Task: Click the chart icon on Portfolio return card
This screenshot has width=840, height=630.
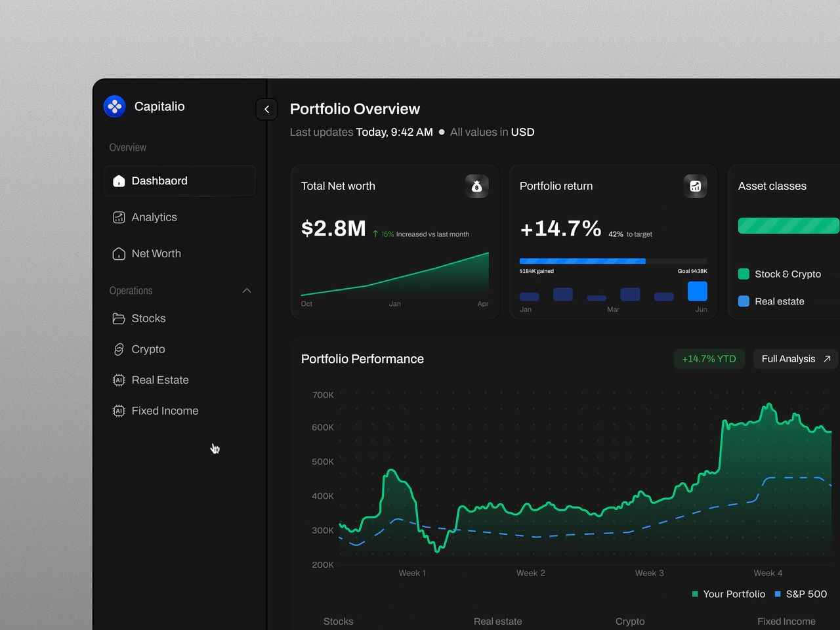Action: (696, 186)
